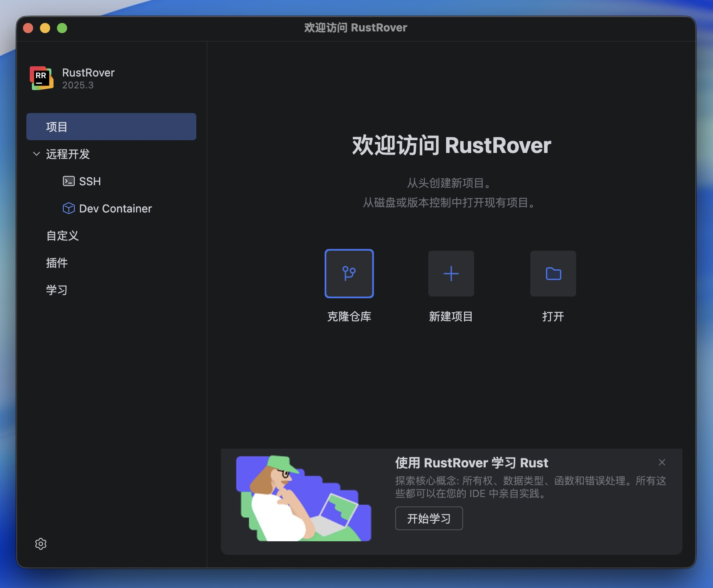The image size is (713, 588).
Task: Select Dev Container label in sidebar
Action: point(116,209)
